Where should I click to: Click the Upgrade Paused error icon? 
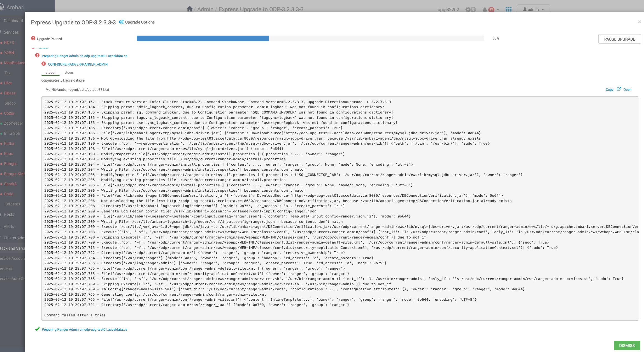(x=33, y=38)
